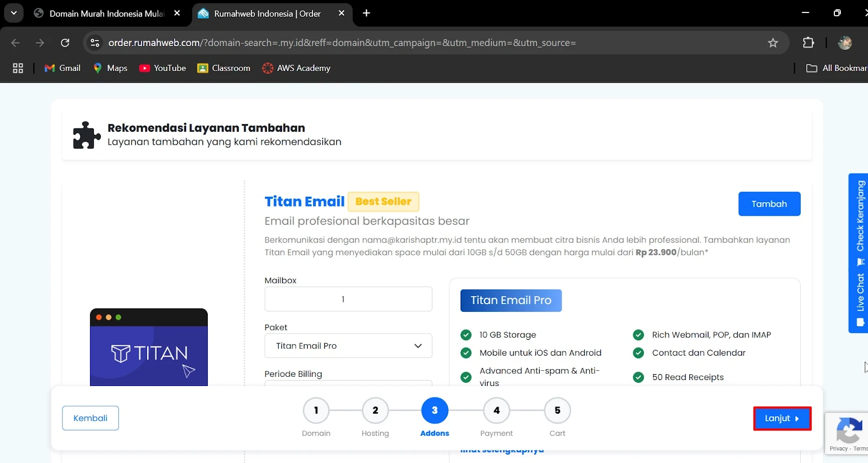Viewport: 868px width, 463px height.
Task: Open the YouTube bookmark
Action: (163, 68)
